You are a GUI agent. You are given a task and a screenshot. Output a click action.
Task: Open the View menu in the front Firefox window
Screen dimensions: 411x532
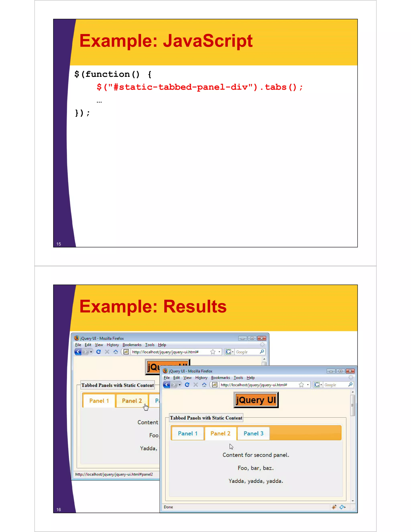(187, 378)
